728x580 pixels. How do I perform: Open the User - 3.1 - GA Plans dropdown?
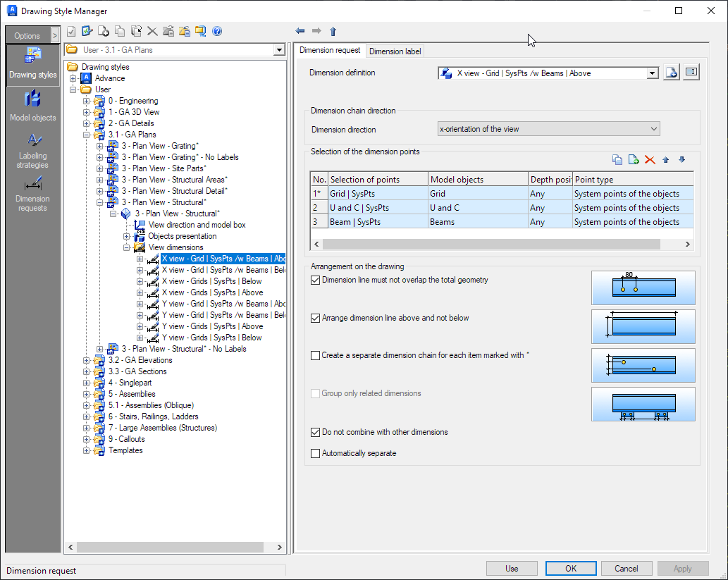tap(278, 50)
